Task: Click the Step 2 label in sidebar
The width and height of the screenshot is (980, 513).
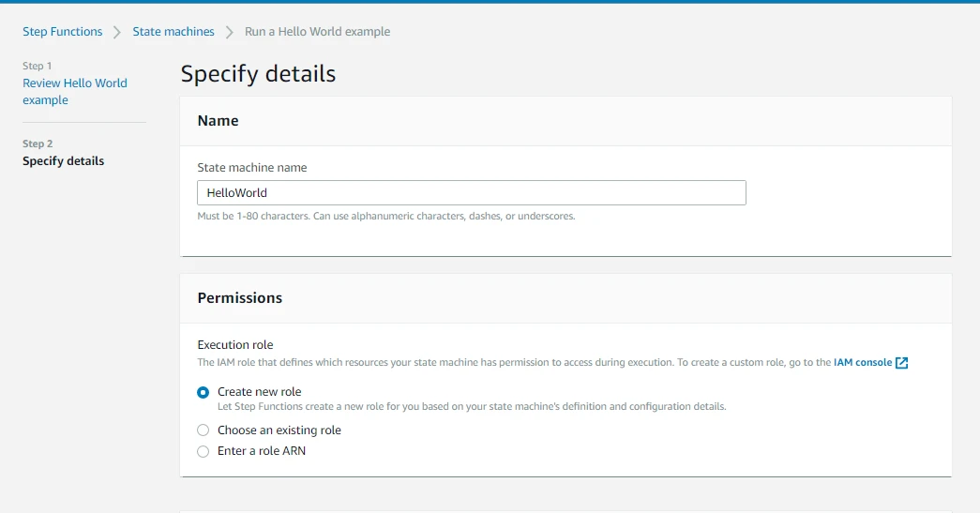Action: [38, 143]
